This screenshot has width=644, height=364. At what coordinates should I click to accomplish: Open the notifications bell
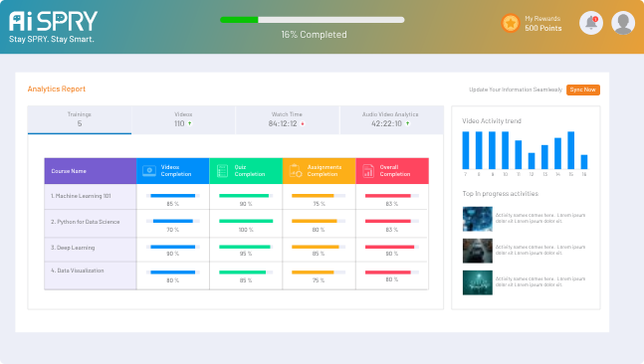point(591,23)
